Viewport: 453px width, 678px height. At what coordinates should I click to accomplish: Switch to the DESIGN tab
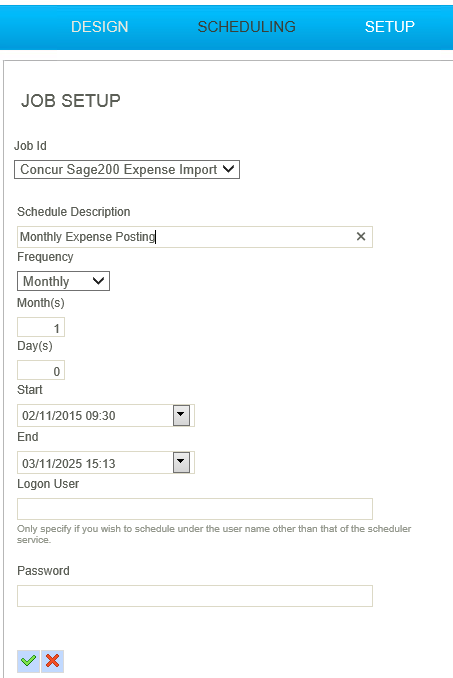(99, 27)
